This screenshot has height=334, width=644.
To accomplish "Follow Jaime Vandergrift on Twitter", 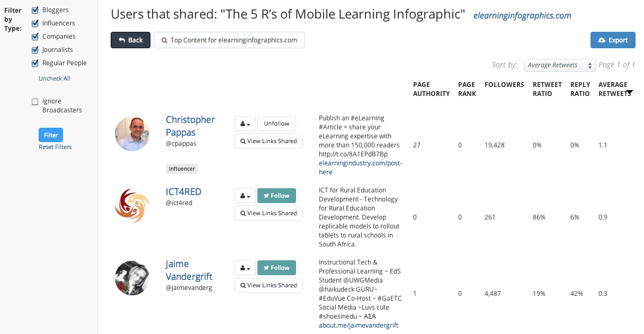I will point(276,268).
